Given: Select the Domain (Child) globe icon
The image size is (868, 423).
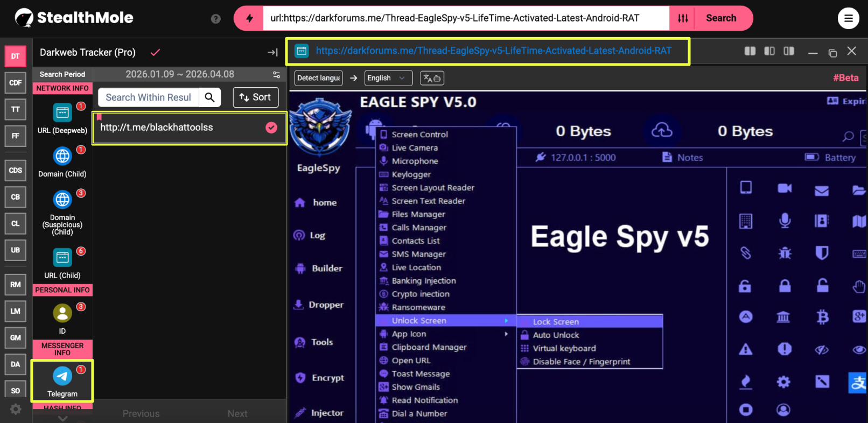Looking at the screenshot, I should point(62,156).
